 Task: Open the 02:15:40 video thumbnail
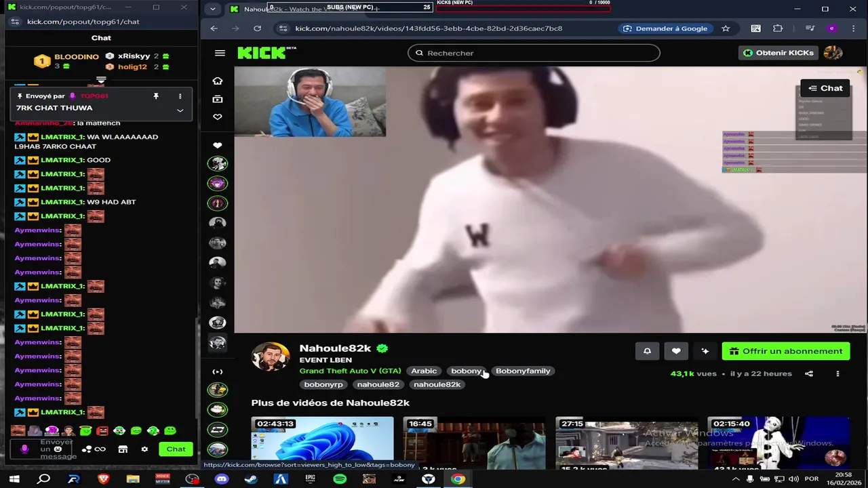pos(778,443)
